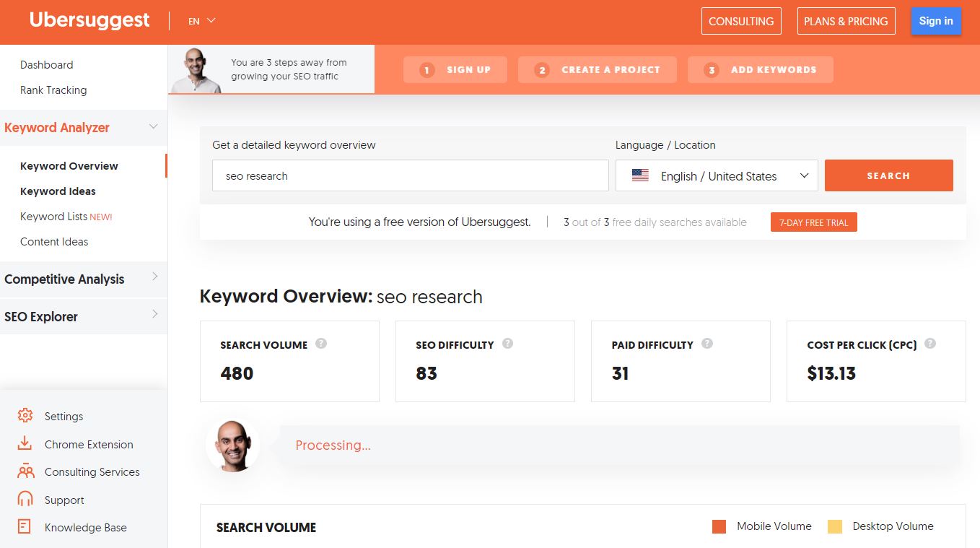Open Dashboard in the sidebar
The height and width of the screenshot is (548, 980).
46,65
